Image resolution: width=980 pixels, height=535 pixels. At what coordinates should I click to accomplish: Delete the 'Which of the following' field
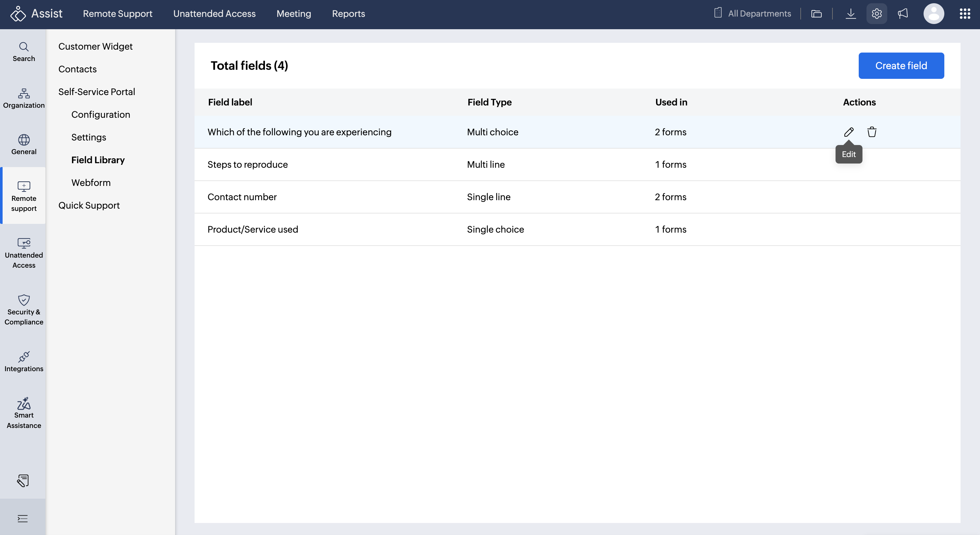point(872,132)
